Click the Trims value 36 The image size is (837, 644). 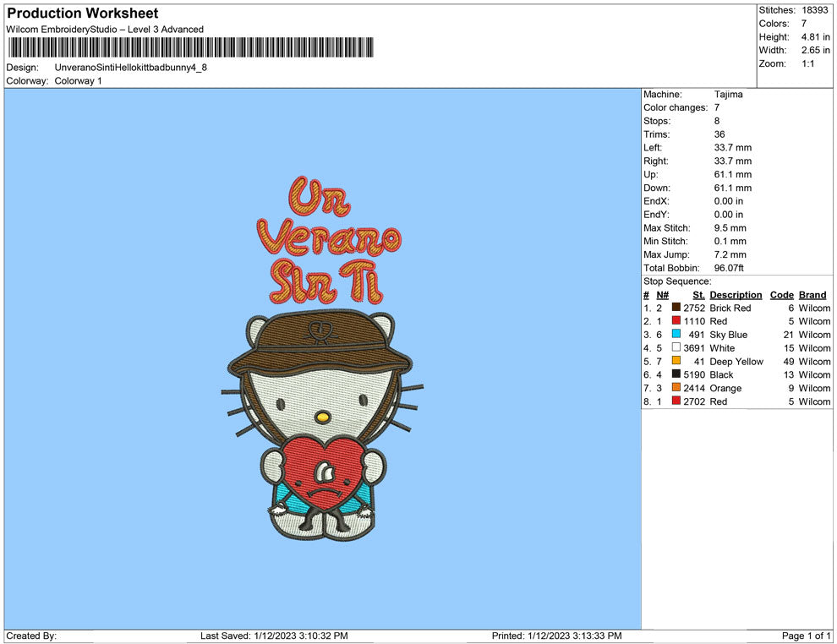[x=719, y=134]
